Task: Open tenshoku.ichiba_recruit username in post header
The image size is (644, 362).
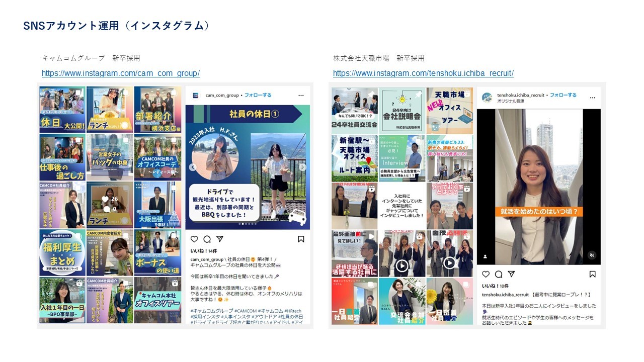Action: click(521, 95)
